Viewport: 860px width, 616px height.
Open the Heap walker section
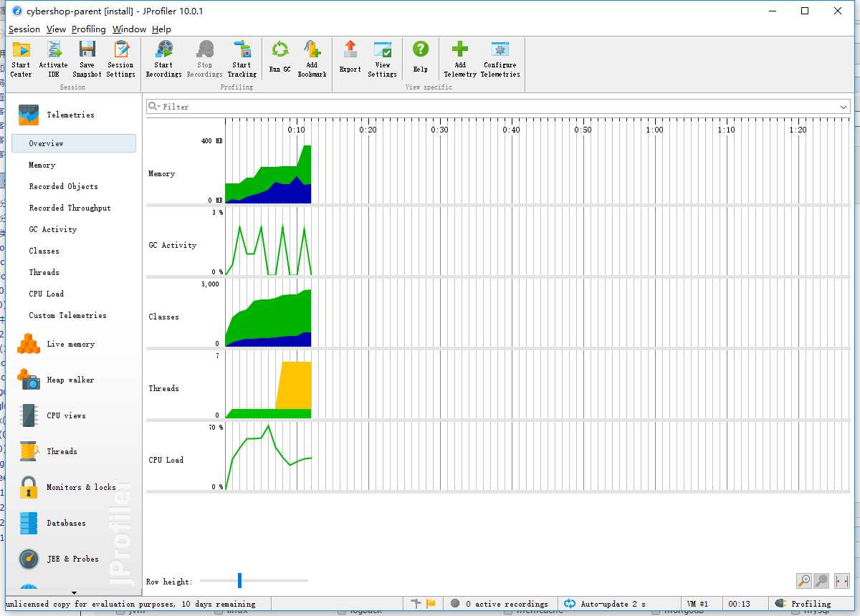pyautogui.click(x=70, y=380)
